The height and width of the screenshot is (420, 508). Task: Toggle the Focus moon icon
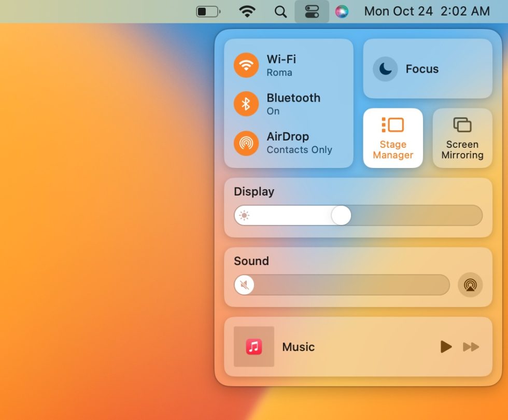[x=385, y=68]
